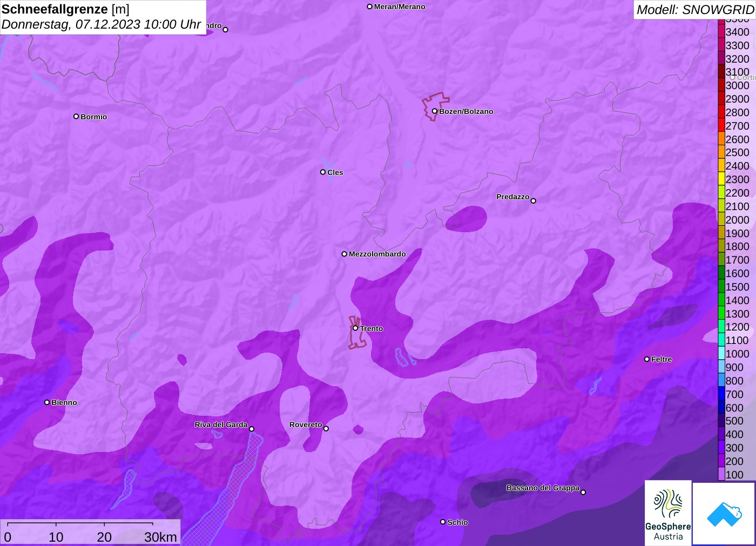This screenshot has height=546, width=756.
Task: Click the Meran/Merano map marker
Action: pos(369,7)
